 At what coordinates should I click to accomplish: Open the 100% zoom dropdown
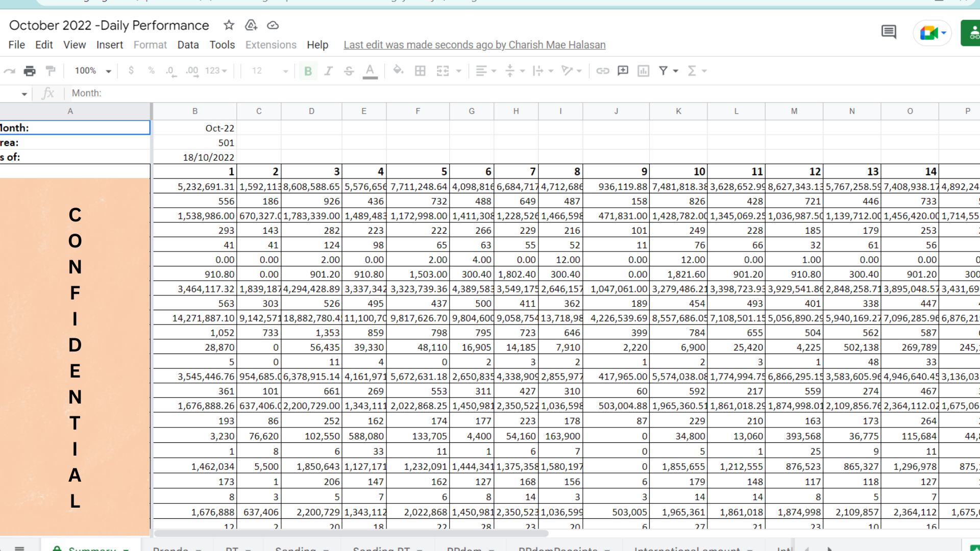click(92, 71)
